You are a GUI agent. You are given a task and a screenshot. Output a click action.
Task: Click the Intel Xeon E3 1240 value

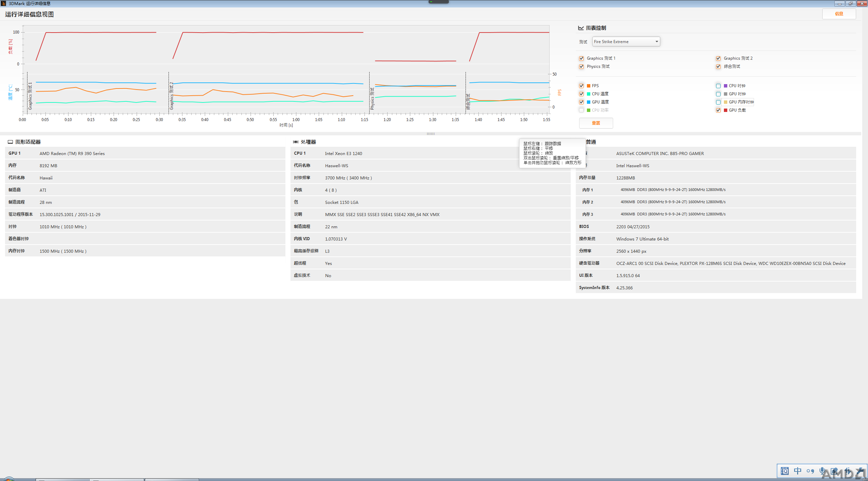(343, 154)
